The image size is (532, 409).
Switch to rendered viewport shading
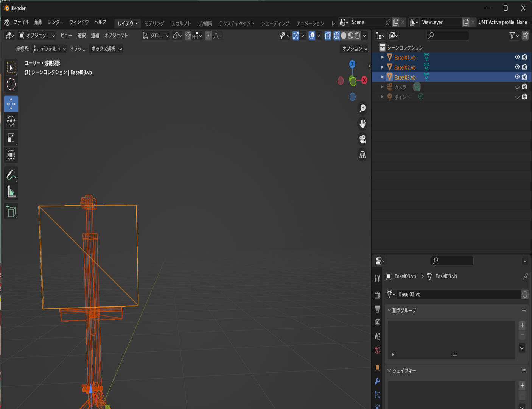pos(358,36)
